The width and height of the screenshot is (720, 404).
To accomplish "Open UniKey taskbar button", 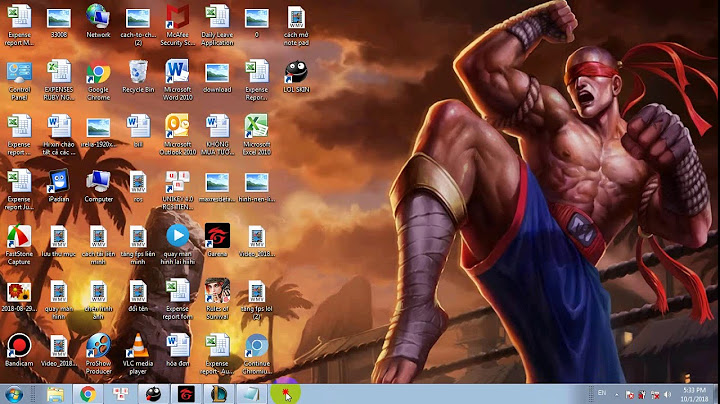I will pos(121,394).
